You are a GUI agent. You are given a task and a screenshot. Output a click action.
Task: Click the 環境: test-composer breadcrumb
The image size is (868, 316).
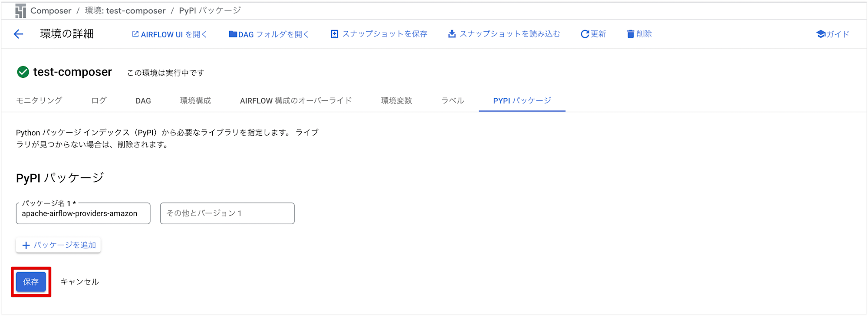click(x=125, y=11)
